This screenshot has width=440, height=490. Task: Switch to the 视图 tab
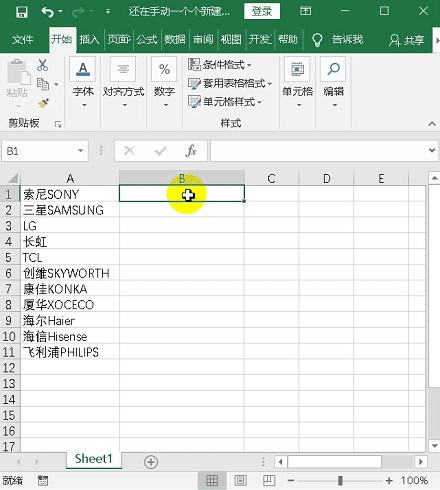click(231, 40)
